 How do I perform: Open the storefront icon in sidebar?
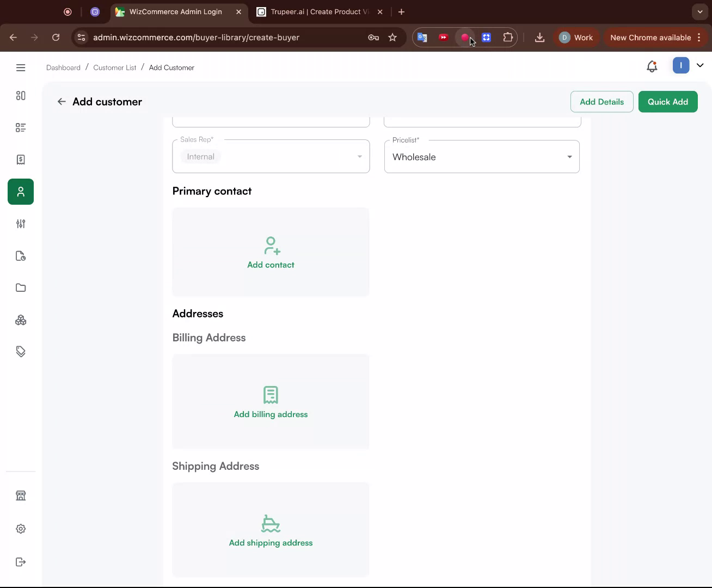[x=21, y=495]
